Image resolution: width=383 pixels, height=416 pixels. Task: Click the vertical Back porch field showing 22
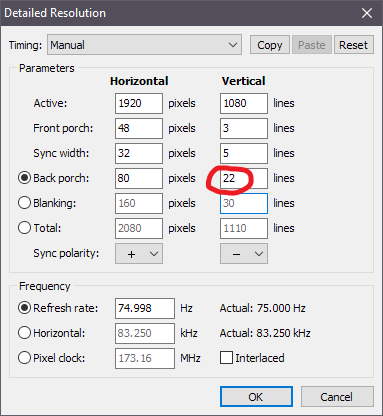244,178
